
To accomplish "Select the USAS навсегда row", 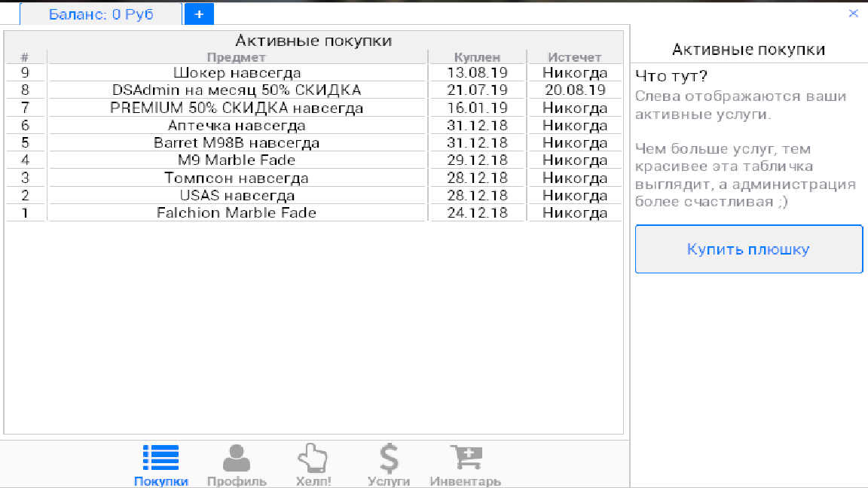I will (x=237, y=196).
